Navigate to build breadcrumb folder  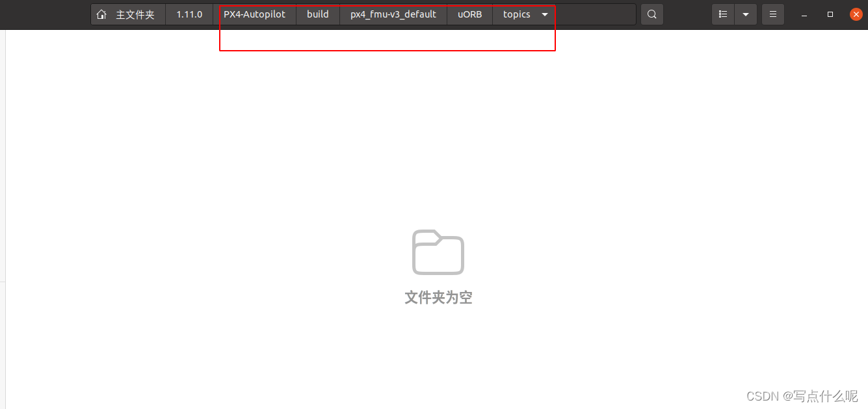tap(318, 14)
